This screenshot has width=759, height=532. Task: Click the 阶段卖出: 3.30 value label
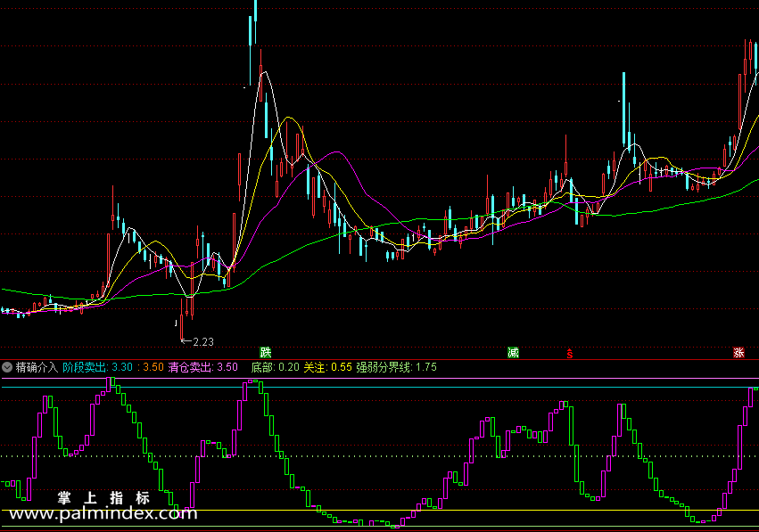[97, 367]
